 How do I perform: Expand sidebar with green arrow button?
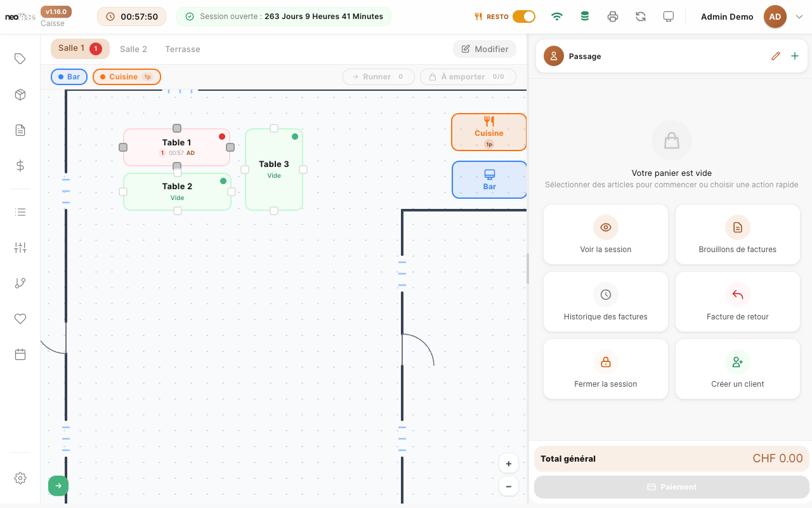pyautogui.click(x=58, y=486)
